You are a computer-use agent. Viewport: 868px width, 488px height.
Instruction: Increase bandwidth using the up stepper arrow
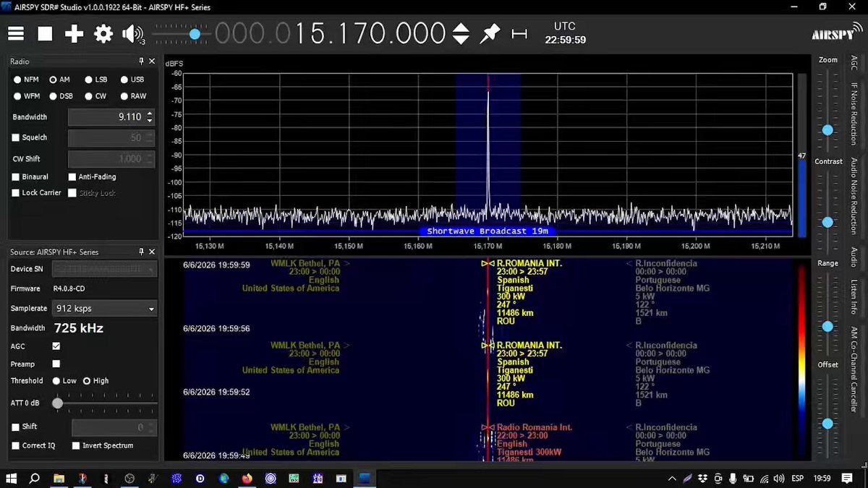(150, 114)
